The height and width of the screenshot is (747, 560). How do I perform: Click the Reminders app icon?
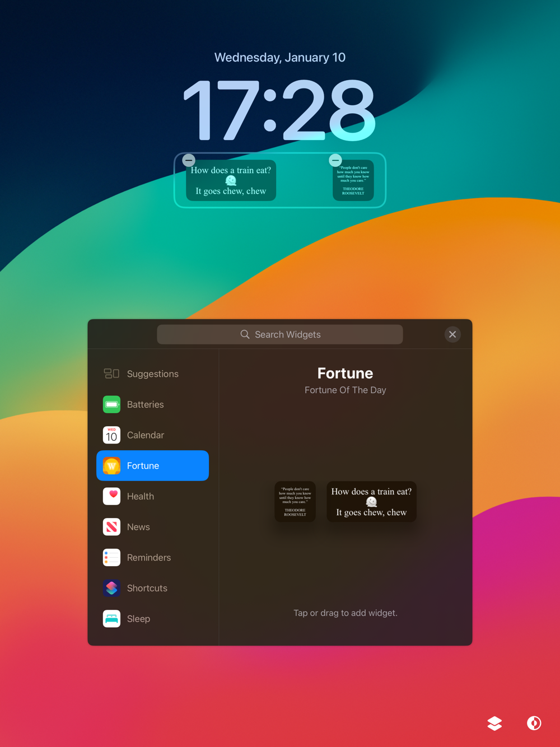tap(111, 558)
